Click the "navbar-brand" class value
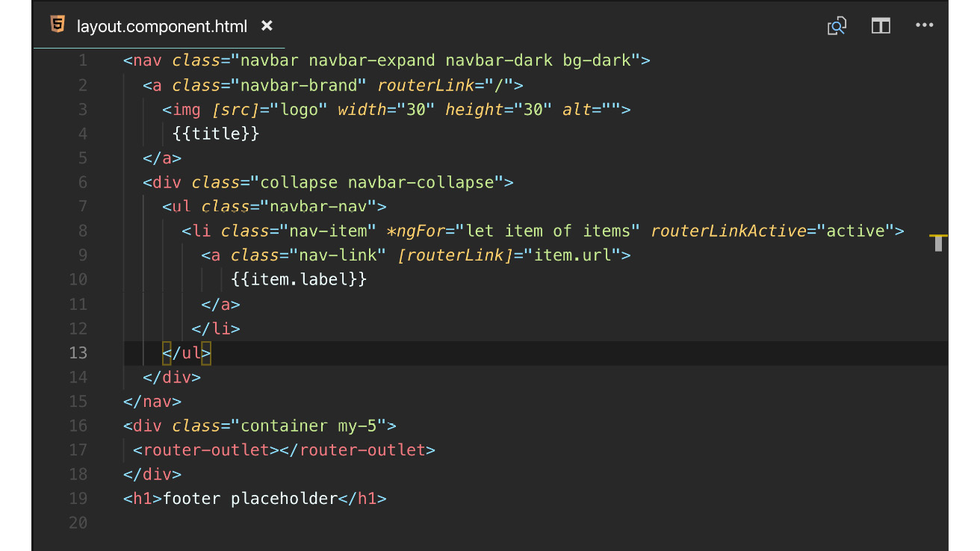 click(x=299, y=85)
